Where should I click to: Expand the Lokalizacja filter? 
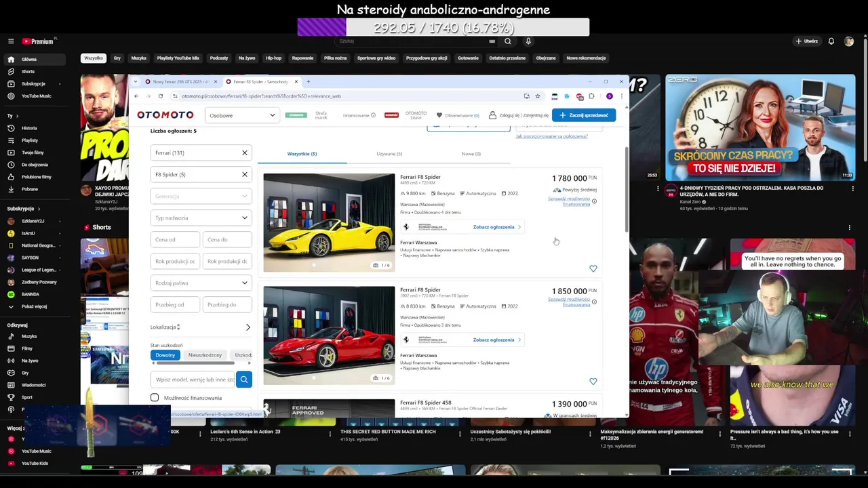[x=201, y=327]
